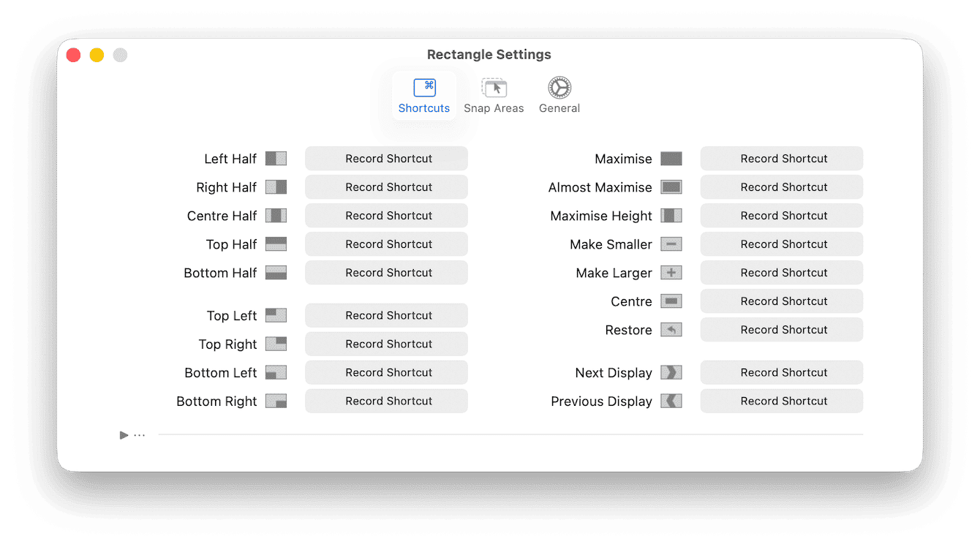Image resolution: width=980 pixels, height=547 pixels.
Task: Record shortcut for Almost Maximise
Action: tap(781, 187)
